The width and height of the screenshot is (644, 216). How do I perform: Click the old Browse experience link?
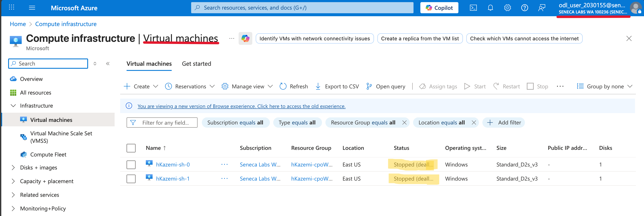(x=241, y=106)
